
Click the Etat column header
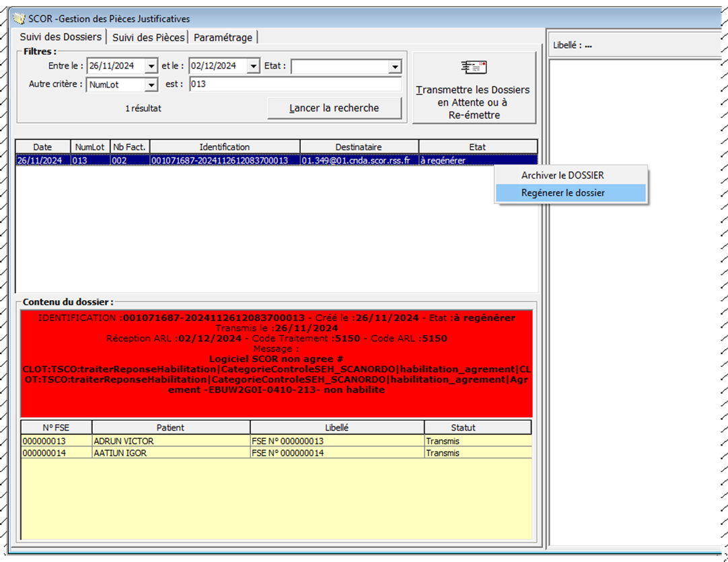[478, 147]
